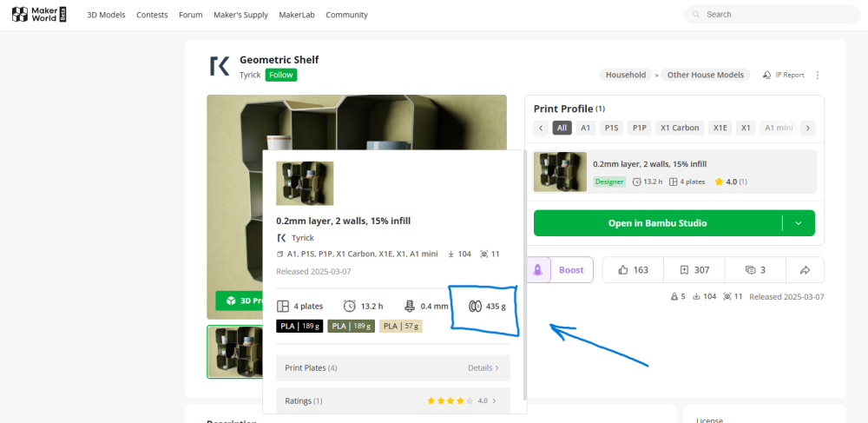Click the popup profile thumbnail image

[x=305, y=183]
